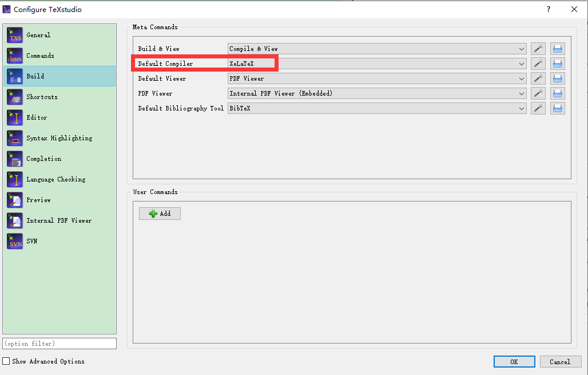Viewport: 588px width, 375px height.
Task: Cancel the configuration dialog
Action: (x=560, y=361)
